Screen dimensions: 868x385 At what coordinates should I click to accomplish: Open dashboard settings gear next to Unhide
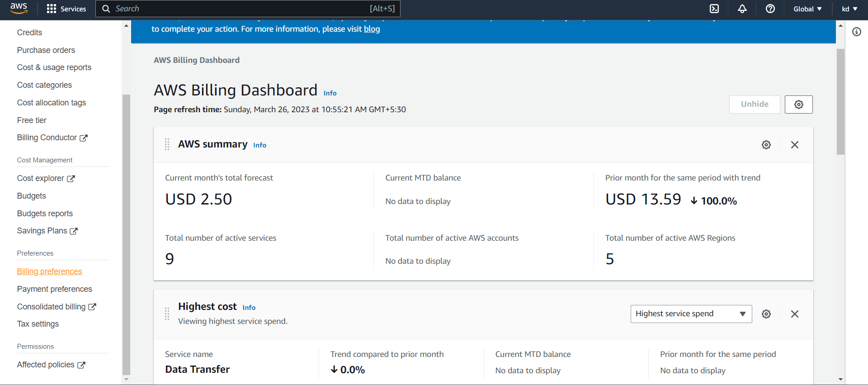pos(799,105)
